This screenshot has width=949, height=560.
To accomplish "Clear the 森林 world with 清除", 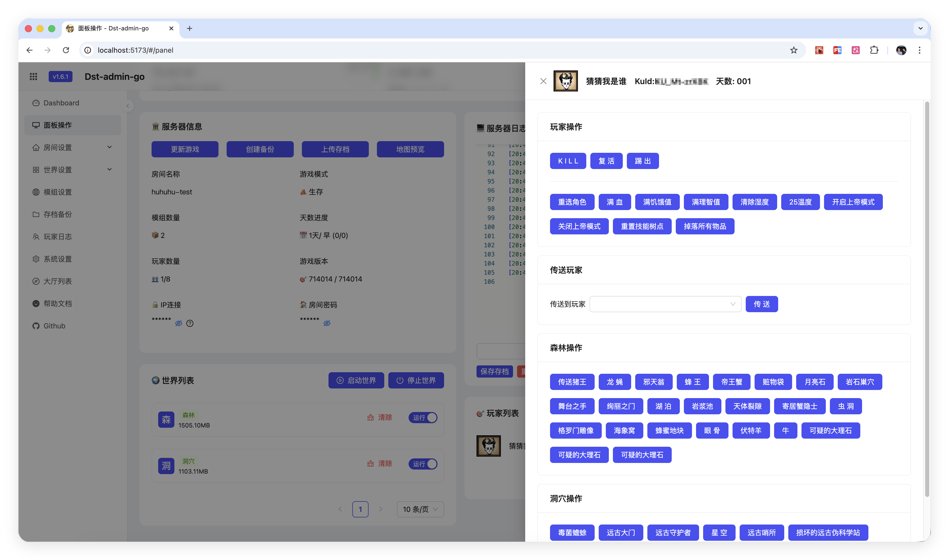I will point(380,417).
